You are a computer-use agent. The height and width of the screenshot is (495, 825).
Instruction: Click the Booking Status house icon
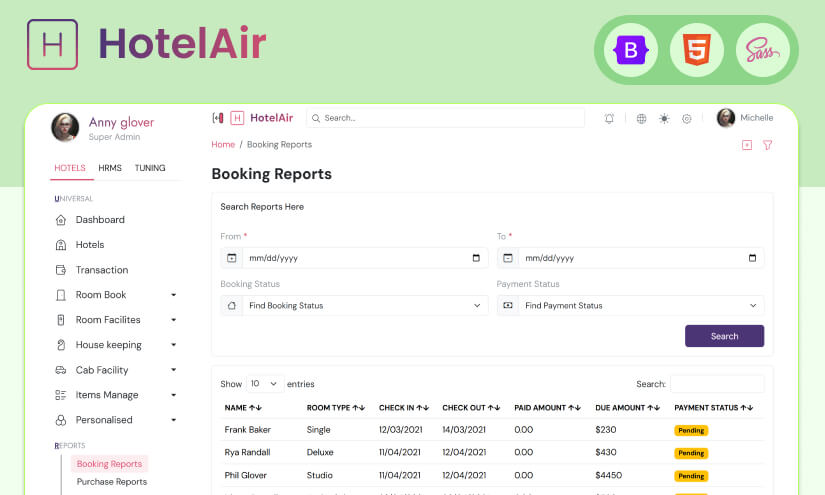point(232,306)
